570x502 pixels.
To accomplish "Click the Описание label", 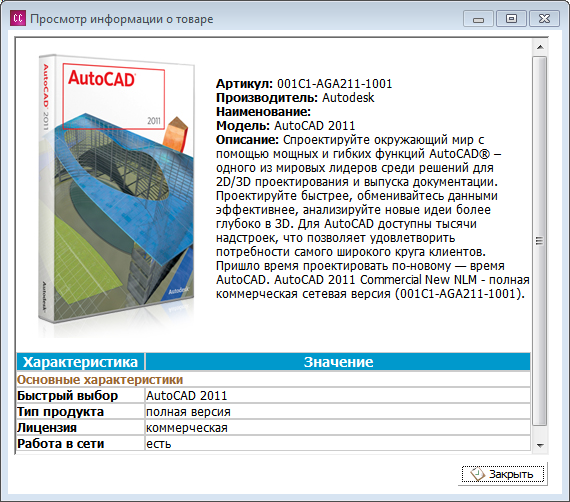I will click(x=247, y=140).
